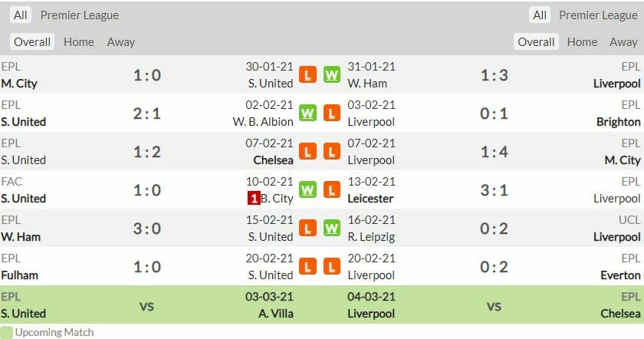This screenshot has height=339, width=644.
Task: Open the 1 : 4 Liverpool vs M. City score
Action: click(x=494, y=152)
